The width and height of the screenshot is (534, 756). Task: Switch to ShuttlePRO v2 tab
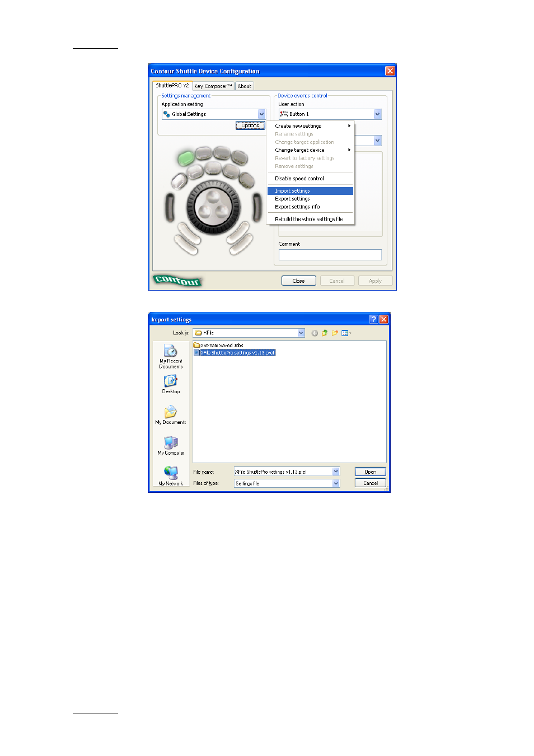(x=172, y=86)
